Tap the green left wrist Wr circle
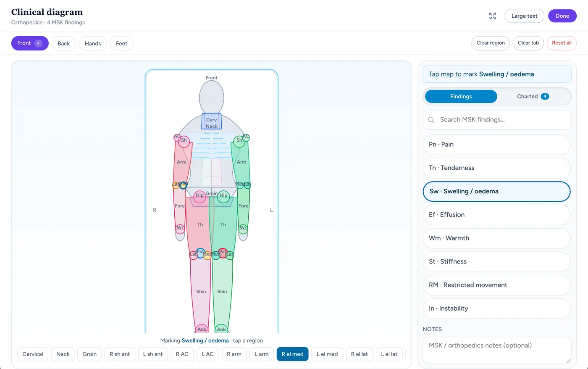This screenshot has width=588, height=369. point(243,229)
